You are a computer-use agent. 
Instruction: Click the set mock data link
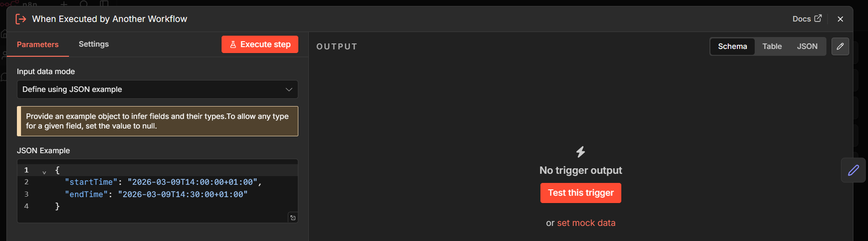[586, 223]
